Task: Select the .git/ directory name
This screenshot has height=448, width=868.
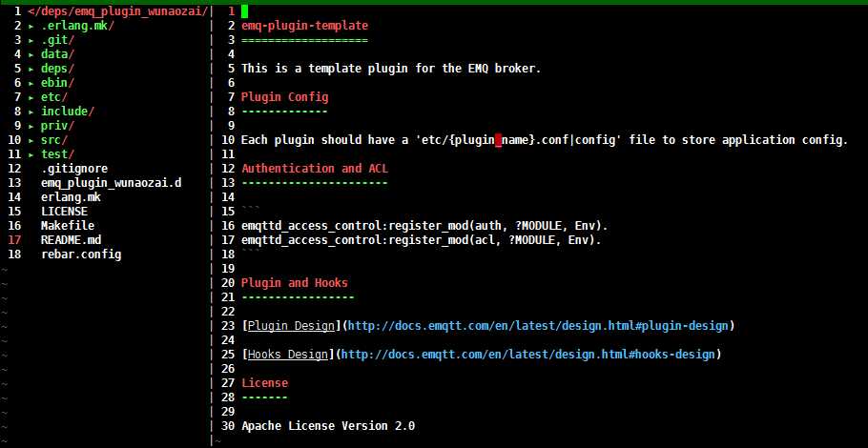Action: click(x=57, y=40)
